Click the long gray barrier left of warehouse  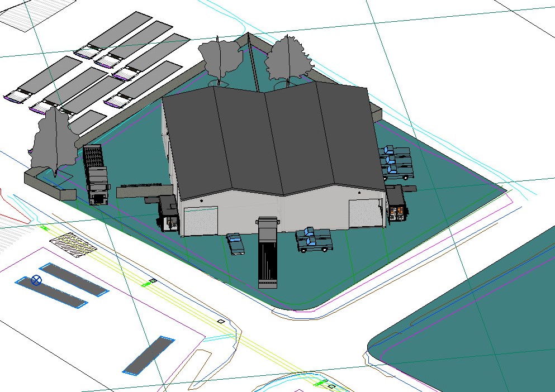[x=143, y=192]
